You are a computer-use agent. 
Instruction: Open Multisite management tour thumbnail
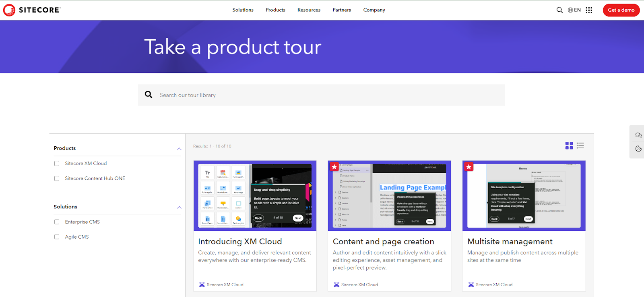click(x=524, y=196)
